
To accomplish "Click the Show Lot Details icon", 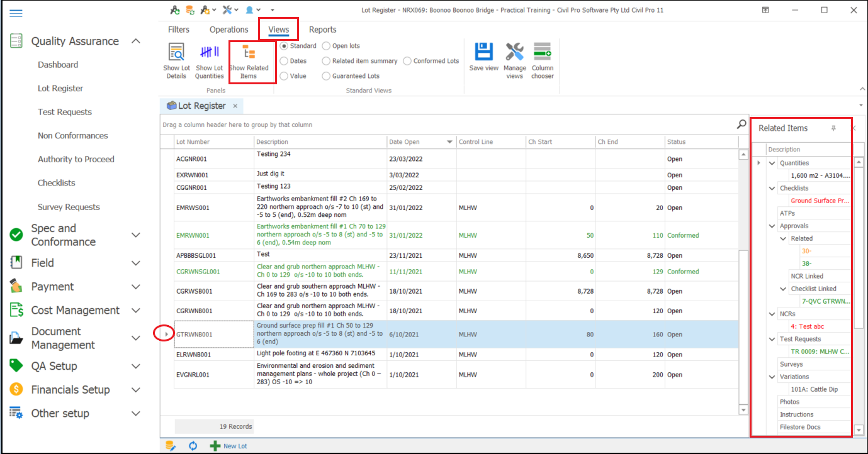I will 176,53.
